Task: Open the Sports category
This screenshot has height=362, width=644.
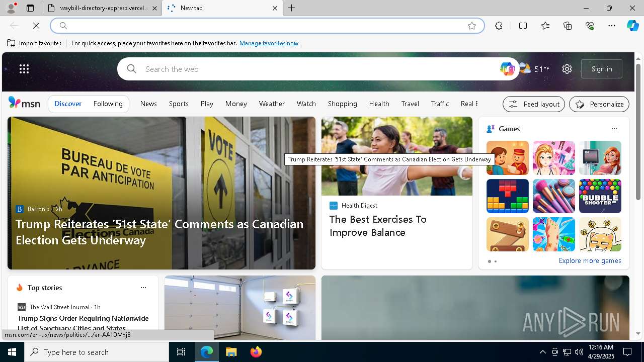Action: click(179, 104)
